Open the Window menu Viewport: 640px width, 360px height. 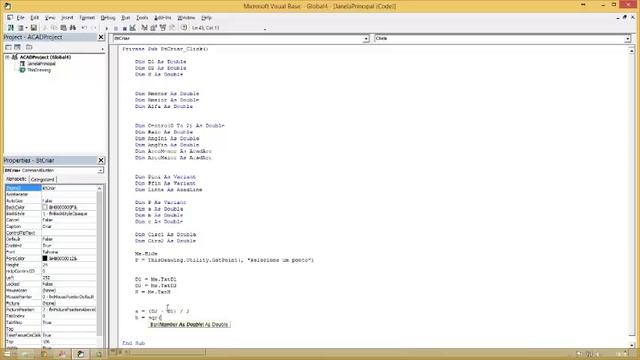pos(186,18)
